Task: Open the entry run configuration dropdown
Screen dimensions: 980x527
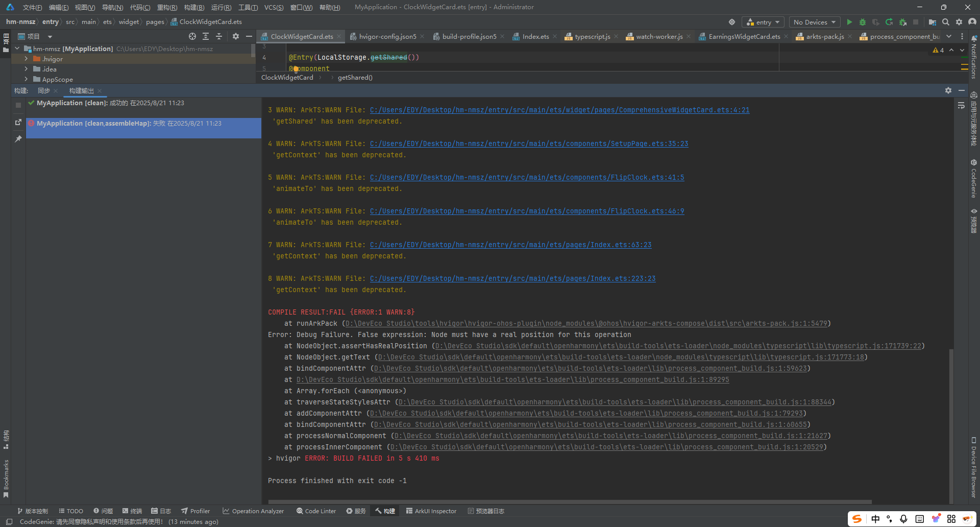Action: click(763, 22)
